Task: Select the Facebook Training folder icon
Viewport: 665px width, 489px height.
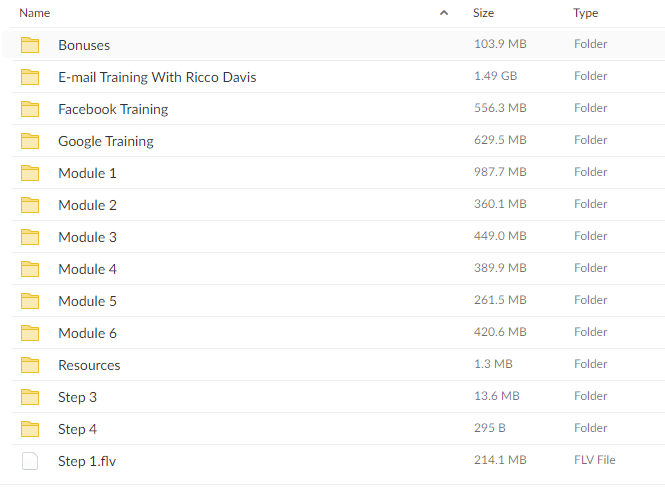Action: tap(30, 109)
